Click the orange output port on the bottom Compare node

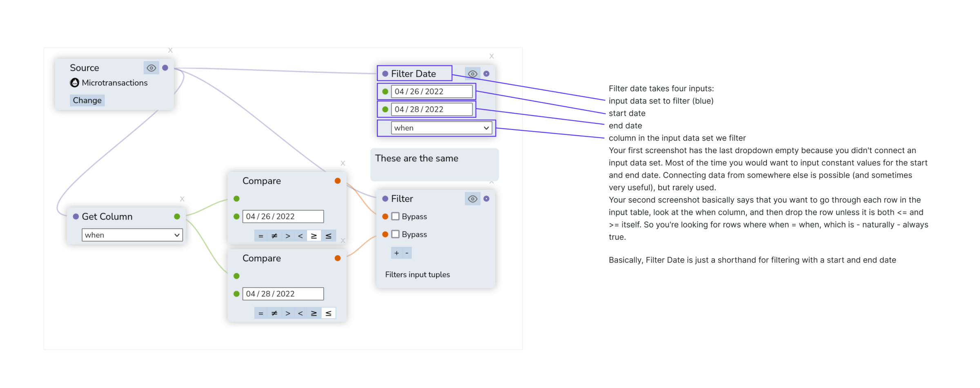click(x=338, y=258)
